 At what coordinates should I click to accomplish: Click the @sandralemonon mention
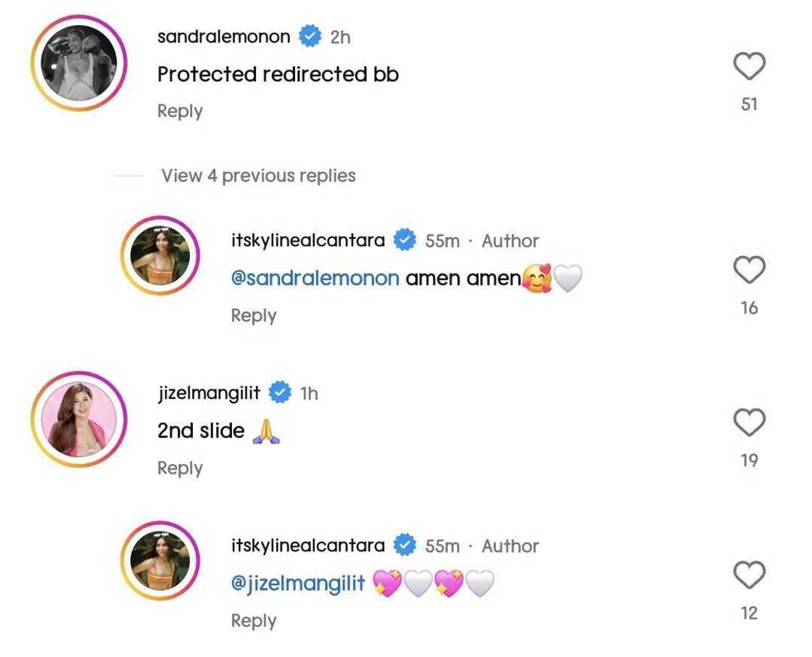315,278
